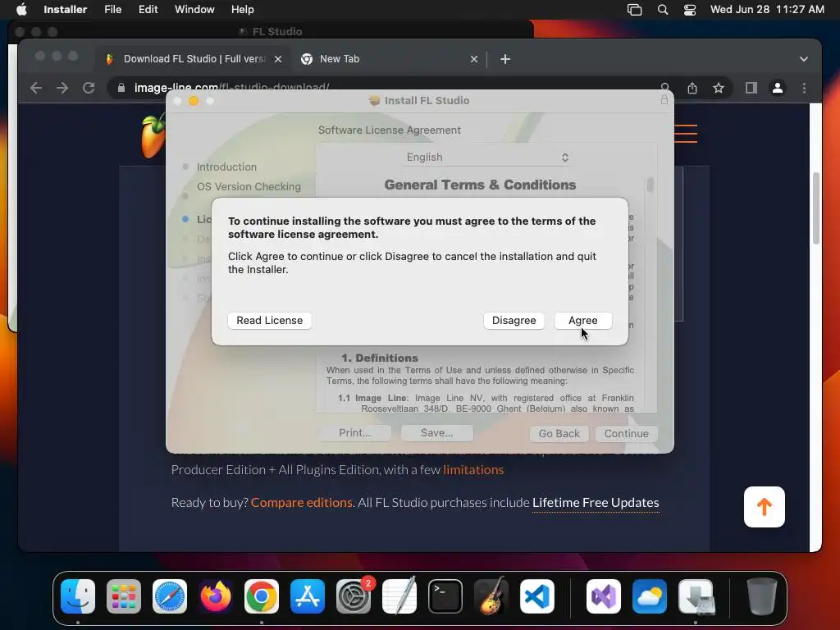The height and width of the screenshot is (630, 840).
Task: Open Visual Studio from the Dock
Action: (604, 596)
